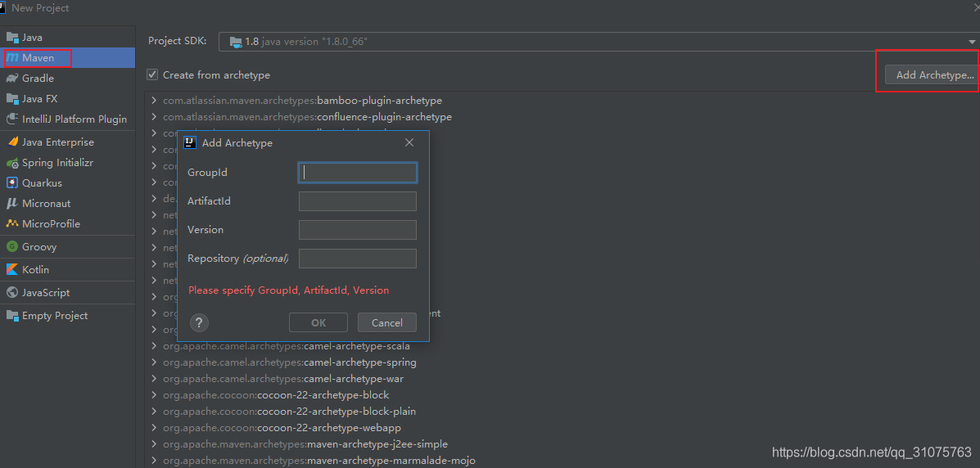Select IntelliJ Platform Plugin project type
This screenshot has height=468, width=980.
pyautogui.click(x=67, y=119)
